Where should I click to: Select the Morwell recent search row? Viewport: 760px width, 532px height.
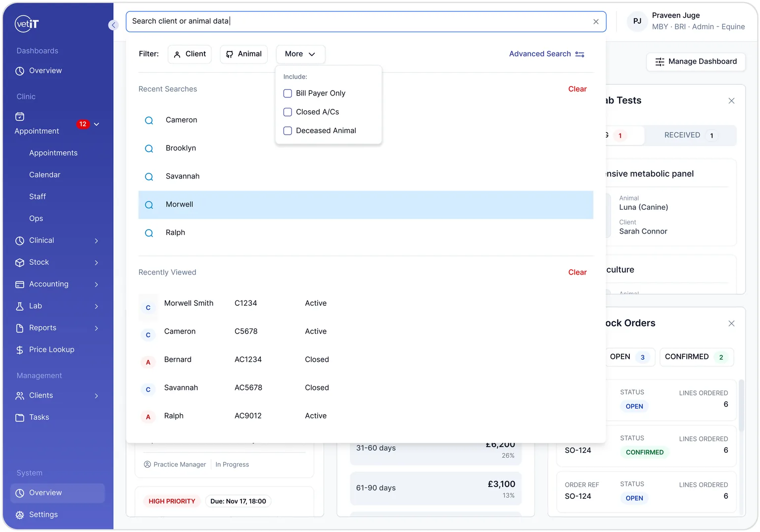pyautogui.click(x=366, y=205)
